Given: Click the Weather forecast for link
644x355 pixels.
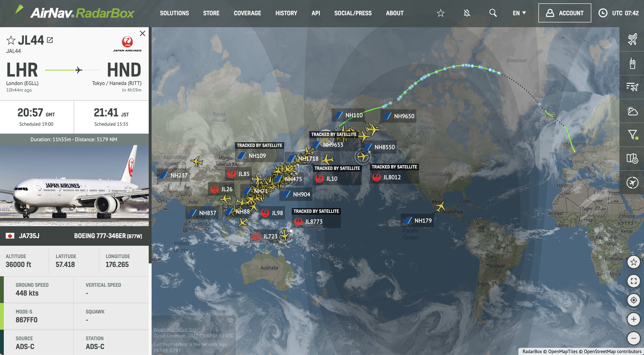Looking at the screenshot, I should [174, 329].
